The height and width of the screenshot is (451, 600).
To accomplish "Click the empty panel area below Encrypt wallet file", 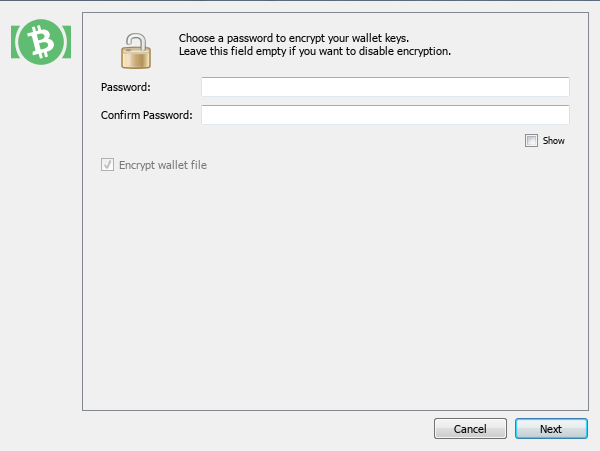I will [x=335, y=291].
